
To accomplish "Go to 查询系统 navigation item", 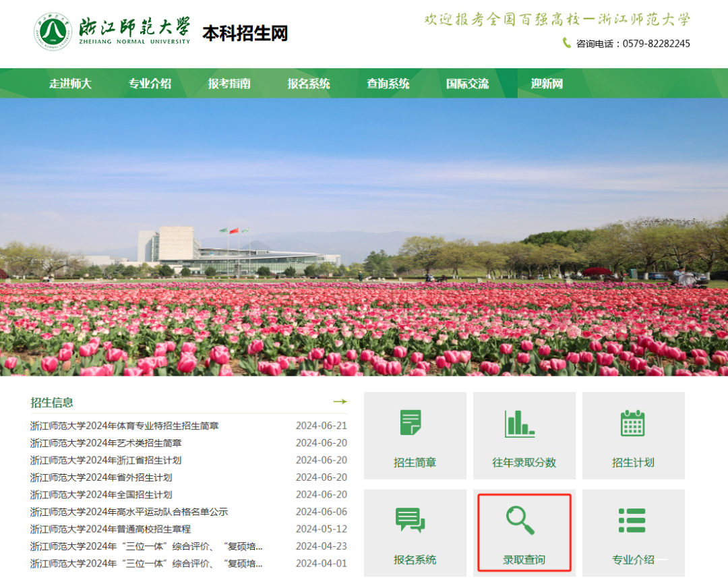I will click(x=388, y=84).
